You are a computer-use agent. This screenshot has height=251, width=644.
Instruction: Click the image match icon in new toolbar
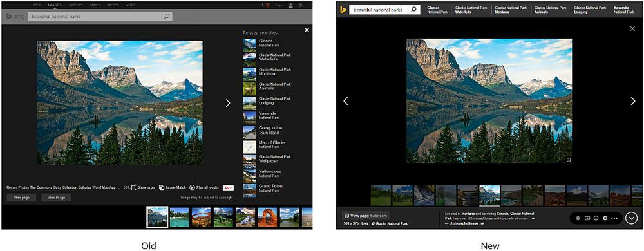(587, 218)
